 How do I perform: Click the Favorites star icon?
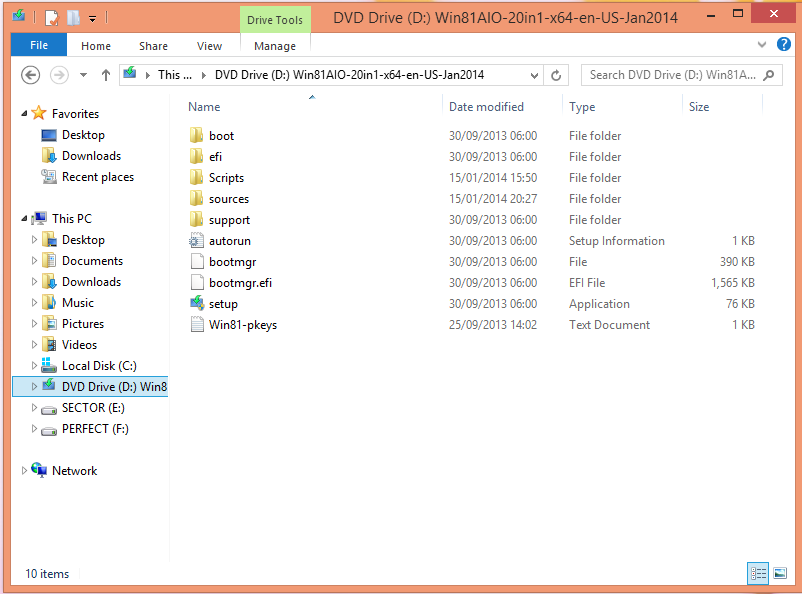pyautogui.click(x=39, y=113)
